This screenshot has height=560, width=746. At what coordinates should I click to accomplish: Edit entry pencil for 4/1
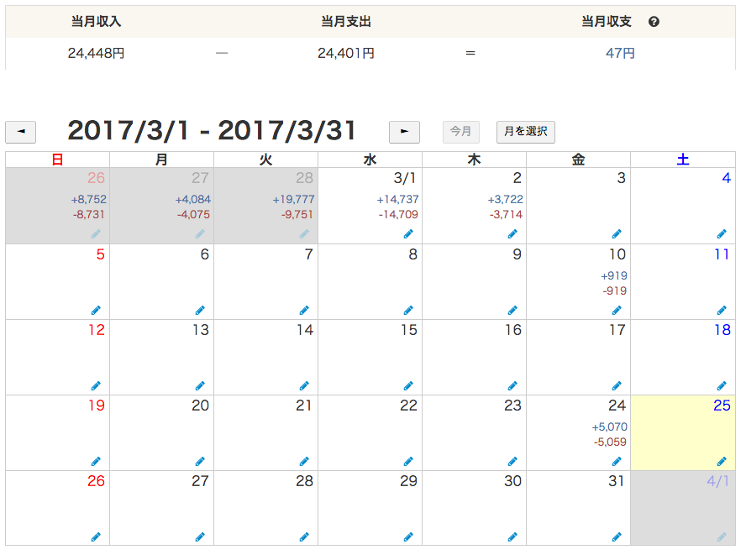[722, 537]
